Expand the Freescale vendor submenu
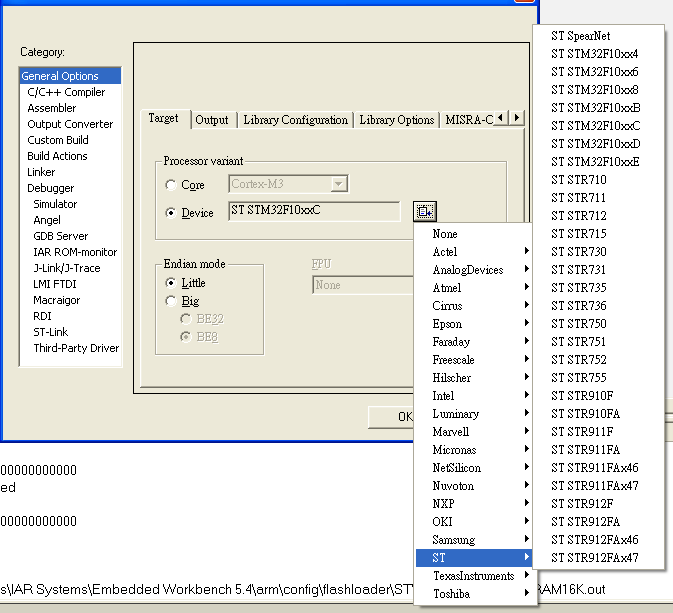Viewport: 673px width, 613px height. [x=474, y=360]
